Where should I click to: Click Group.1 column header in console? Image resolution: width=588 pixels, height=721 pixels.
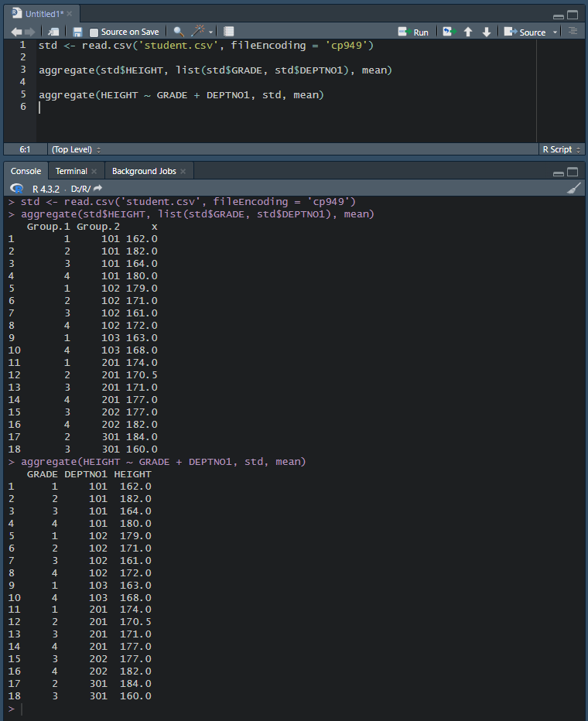(48, 227)
